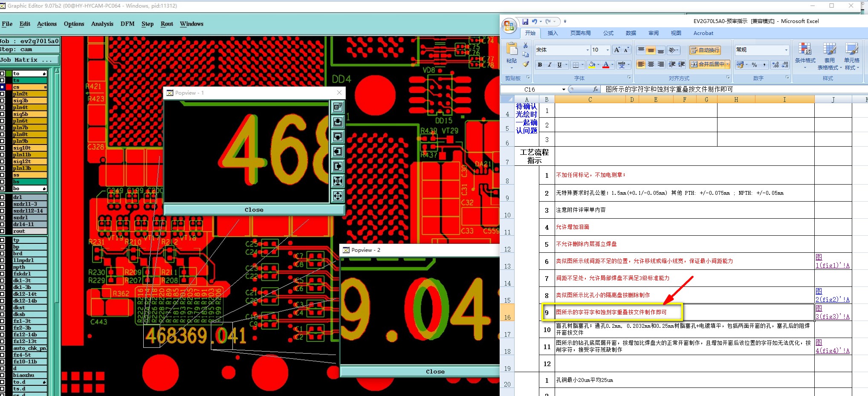Open Conditional Formatting (条件格式) menu

coord(805,56)
